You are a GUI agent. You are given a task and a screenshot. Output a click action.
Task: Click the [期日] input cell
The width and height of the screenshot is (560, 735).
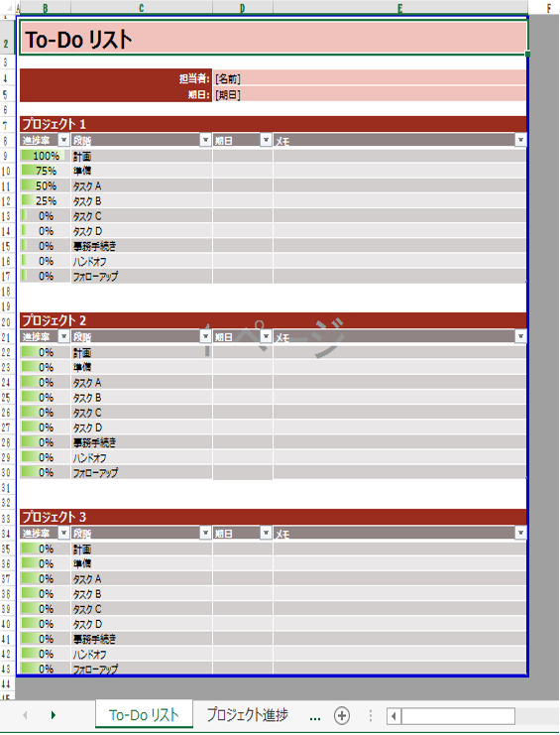coord(370,94)
